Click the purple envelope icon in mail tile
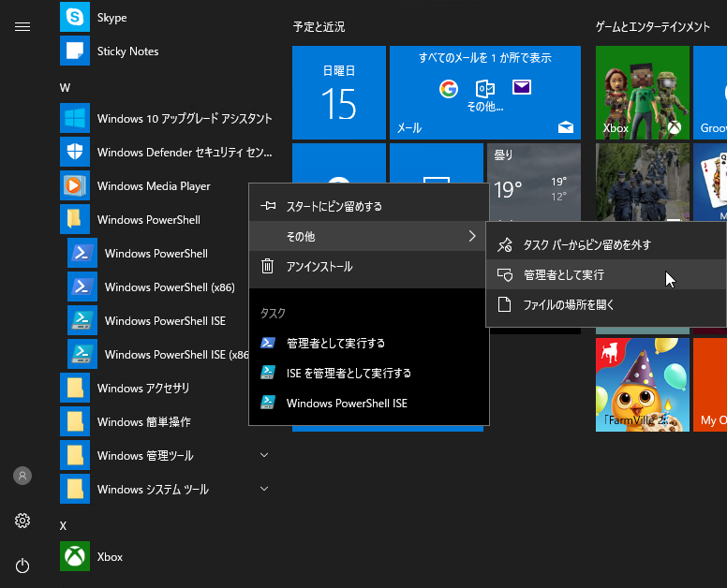 [522, 87]
